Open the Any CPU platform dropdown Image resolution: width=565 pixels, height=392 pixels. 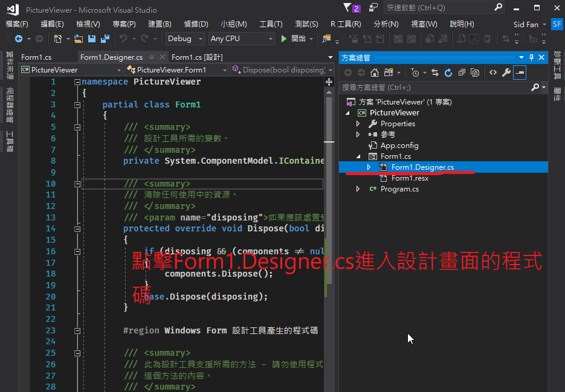tap(241, 39)
